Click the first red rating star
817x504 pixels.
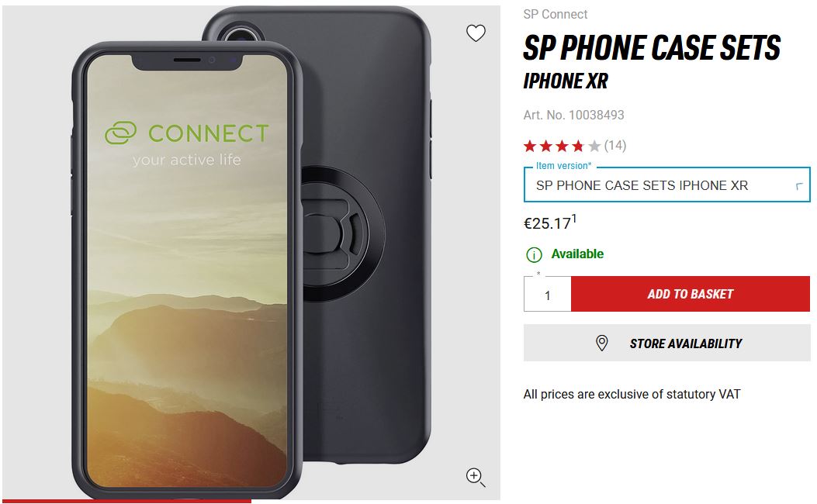click(530, 146)
